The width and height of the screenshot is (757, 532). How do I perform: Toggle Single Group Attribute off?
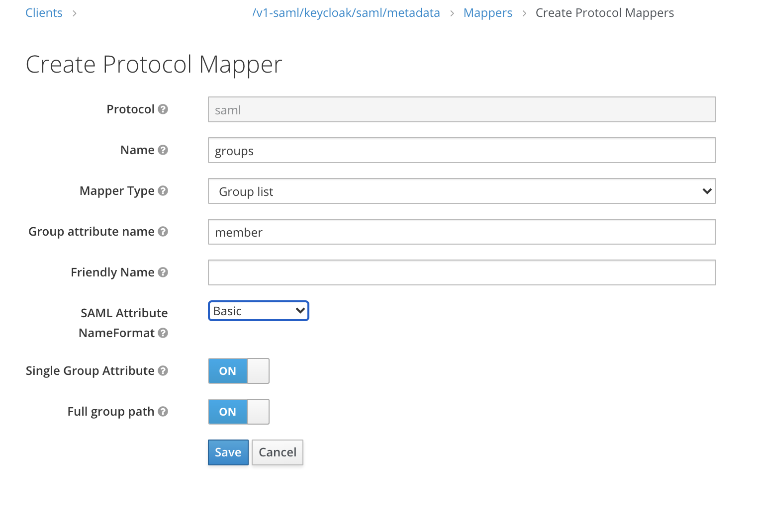[x=239, y=370]
